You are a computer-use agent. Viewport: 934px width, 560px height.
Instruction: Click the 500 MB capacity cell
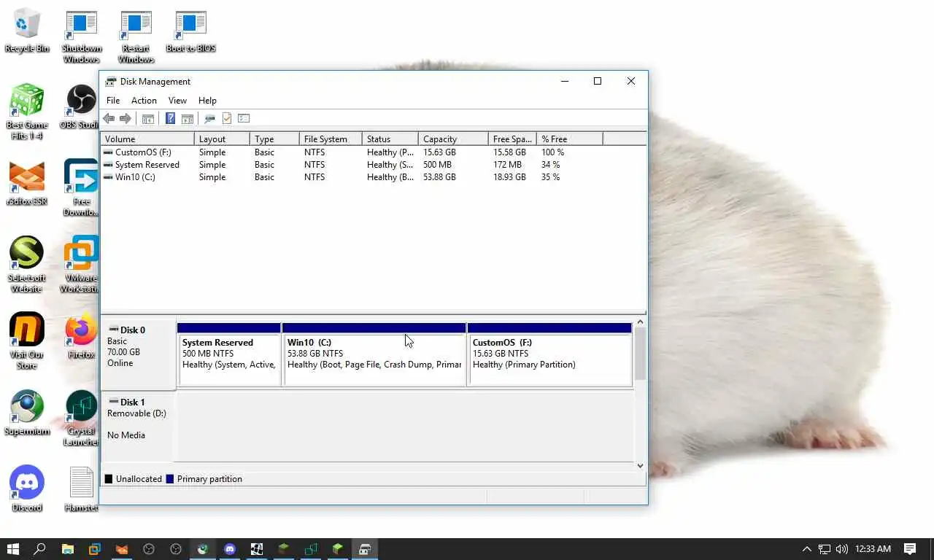437,165
